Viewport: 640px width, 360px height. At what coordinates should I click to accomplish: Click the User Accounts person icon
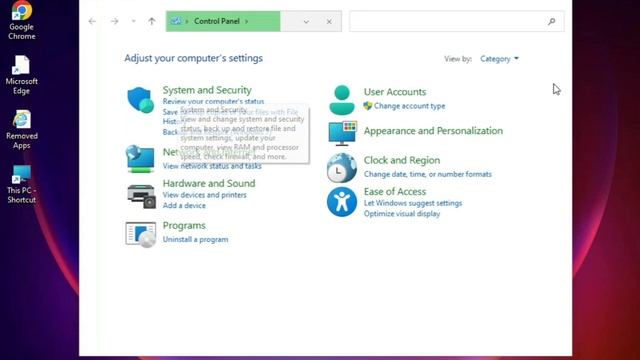[342, 100]
